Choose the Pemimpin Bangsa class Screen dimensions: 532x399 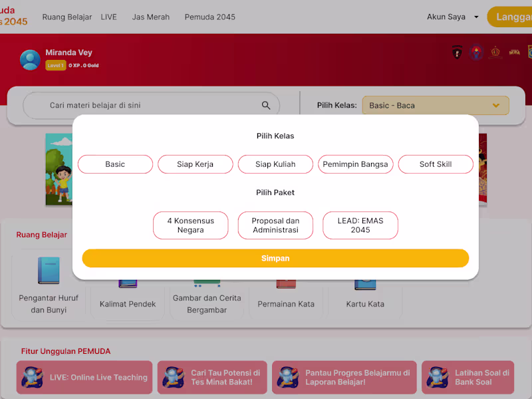coord(356,164)
